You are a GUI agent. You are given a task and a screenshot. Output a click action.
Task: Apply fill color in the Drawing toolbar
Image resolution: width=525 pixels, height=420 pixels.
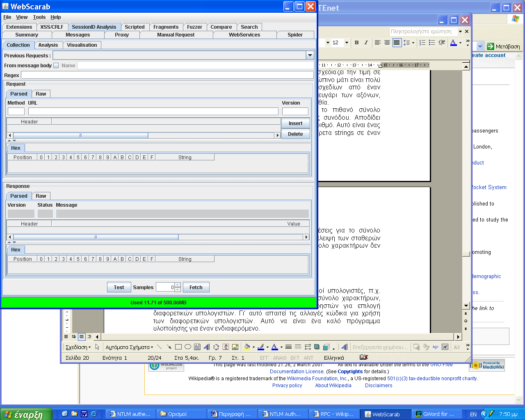[x=247, y=347]
